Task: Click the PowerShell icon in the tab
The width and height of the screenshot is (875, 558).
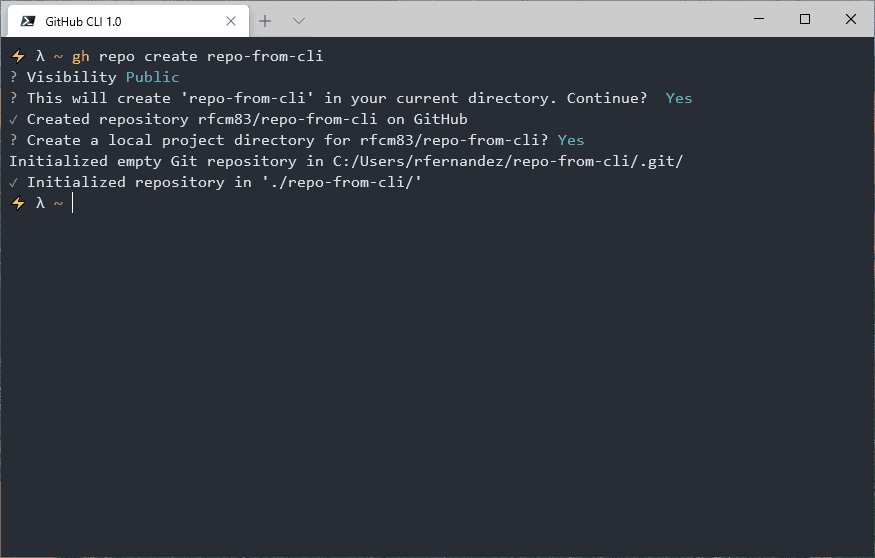Action: (x=28, y=21)
